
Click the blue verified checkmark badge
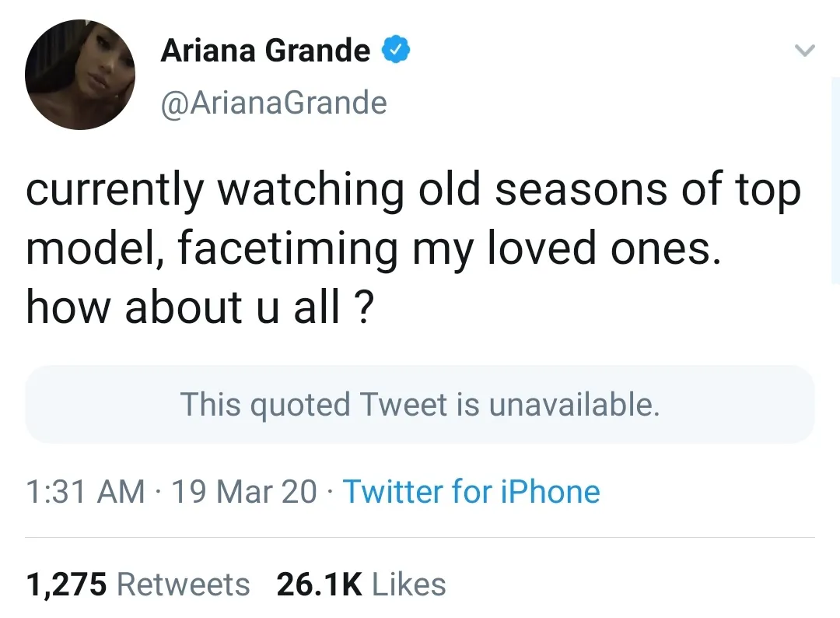tap(396, 51)
